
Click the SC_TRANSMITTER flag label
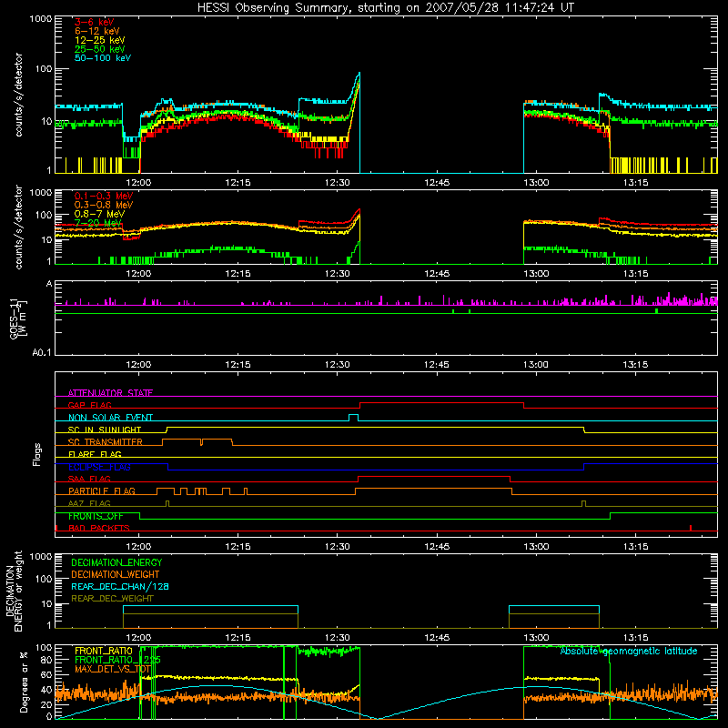(105, 442)
